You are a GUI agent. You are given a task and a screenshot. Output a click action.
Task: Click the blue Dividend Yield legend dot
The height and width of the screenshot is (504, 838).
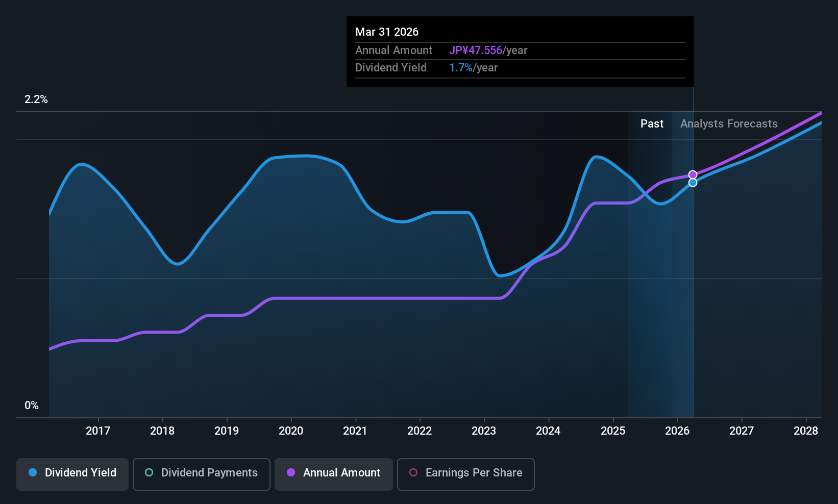click(x=33, y=473)
